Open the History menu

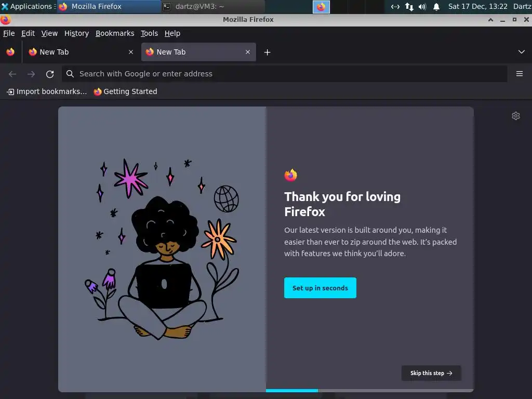click(x=77, y=33)
